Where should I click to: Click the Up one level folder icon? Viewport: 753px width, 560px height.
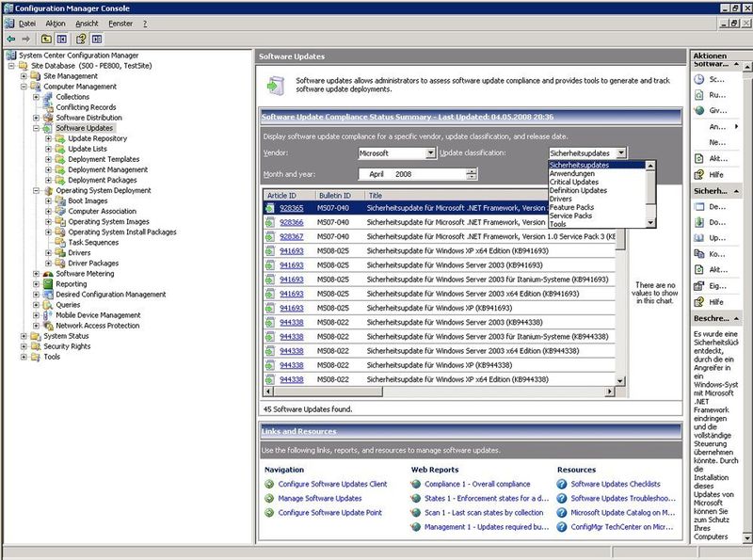point(46,39)
